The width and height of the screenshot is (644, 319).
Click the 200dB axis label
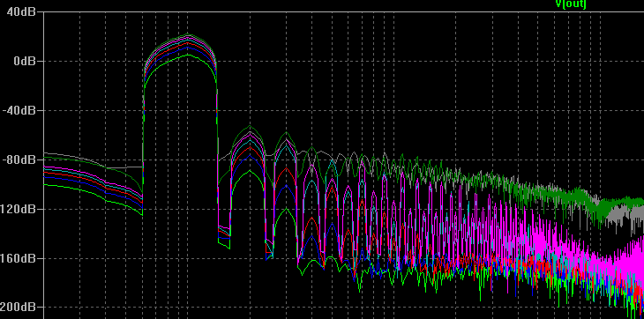pos(18,308)
